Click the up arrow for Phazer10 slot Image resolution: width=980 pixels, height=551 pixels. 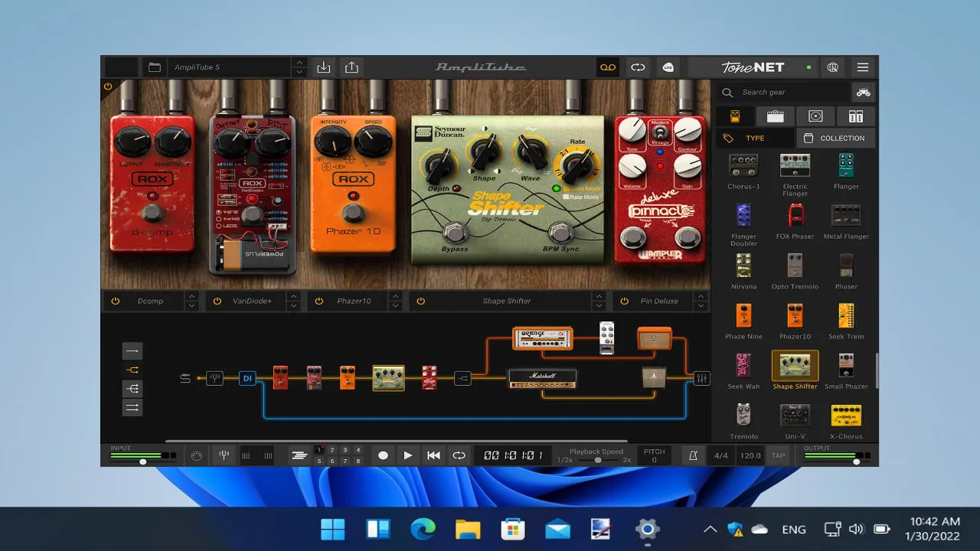point(395,296)
